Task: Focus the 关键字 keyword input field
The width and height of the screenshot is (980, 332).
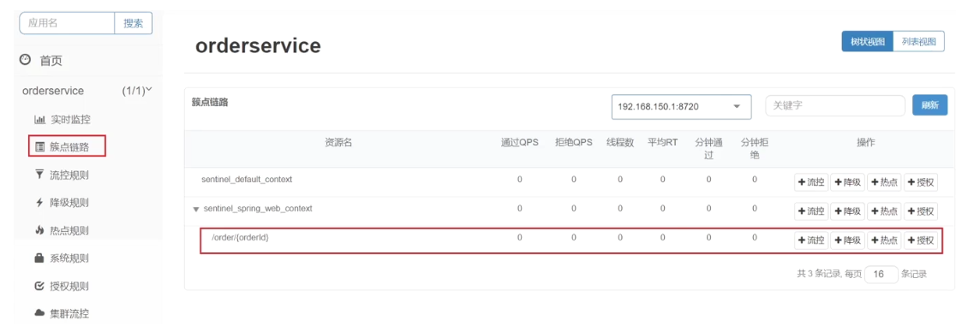Action: pos(835,105)
